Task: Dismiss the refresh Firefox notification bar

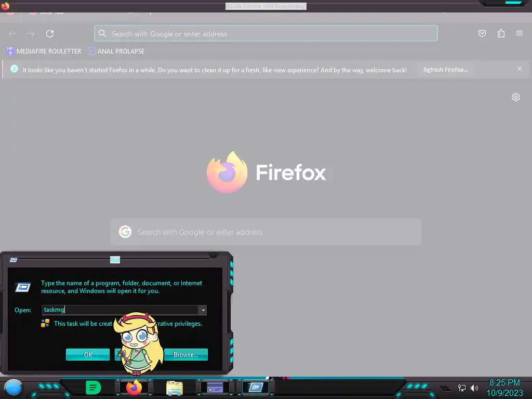Action: coord(520,69)
